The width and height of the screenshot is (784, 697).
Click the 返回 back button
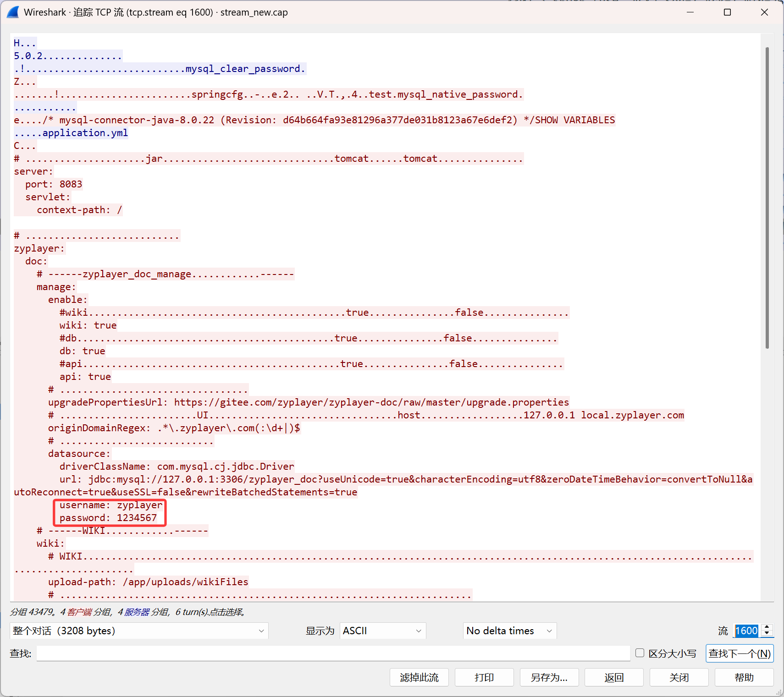pos(614,677)
